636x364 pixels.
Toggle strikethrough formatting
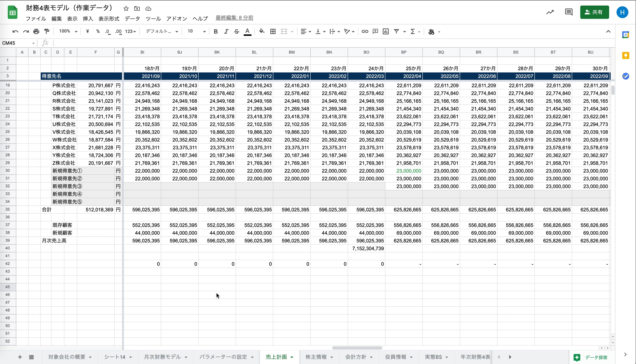pos(237,31)
